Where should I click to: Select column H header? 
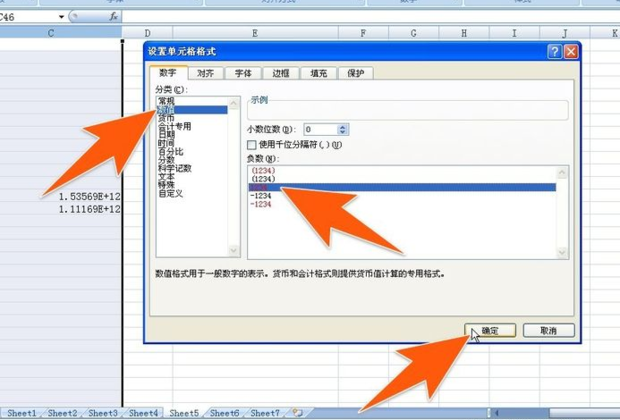tap(464, 33)
